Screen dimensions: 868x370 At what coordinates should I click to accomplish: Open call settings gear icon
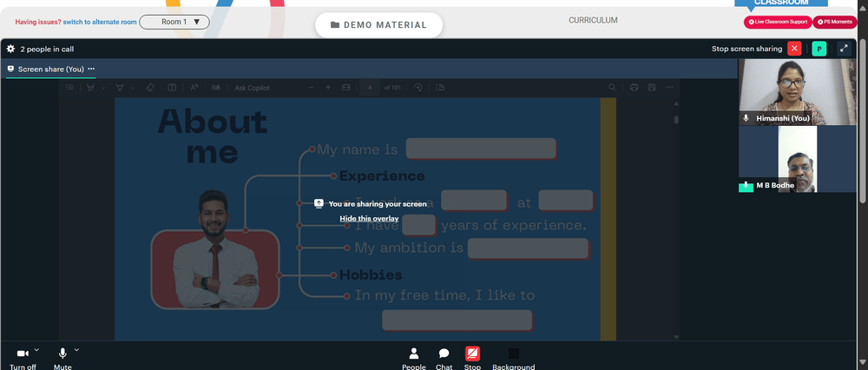tap(10, 49)
